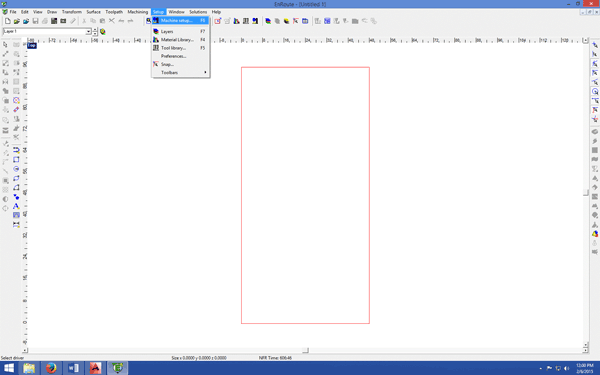Click the layer stepper arrows

pos(95,31)
